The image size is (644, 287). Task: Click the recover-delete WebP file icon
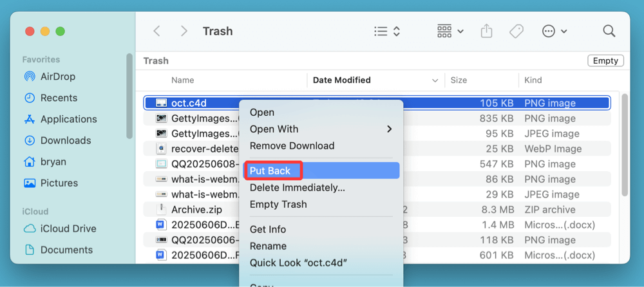pyautogui.click(x=161, y=149)
